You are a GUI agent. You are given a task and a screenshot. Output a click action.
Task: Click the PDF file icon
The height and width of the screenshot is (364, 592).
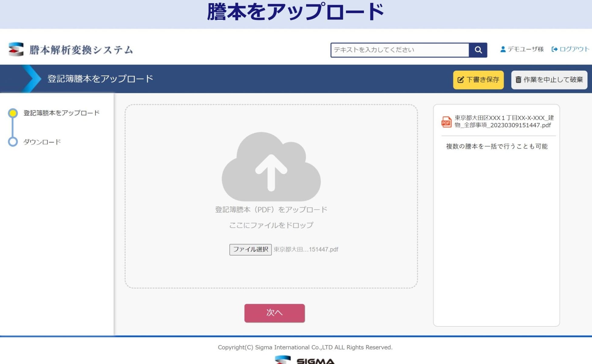(x=446, y=122)
